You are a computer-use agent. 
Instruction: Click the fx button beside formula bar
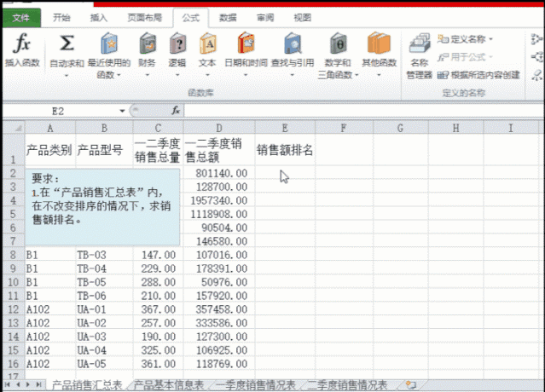176,111
